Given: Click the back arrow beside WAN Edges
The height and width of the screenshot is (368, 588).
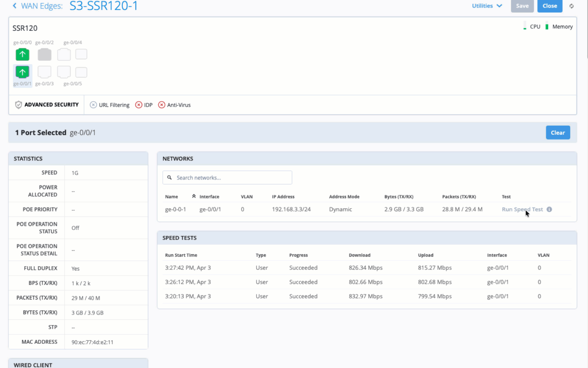Looking at the screenshot, I should click(x=14, y=6).
